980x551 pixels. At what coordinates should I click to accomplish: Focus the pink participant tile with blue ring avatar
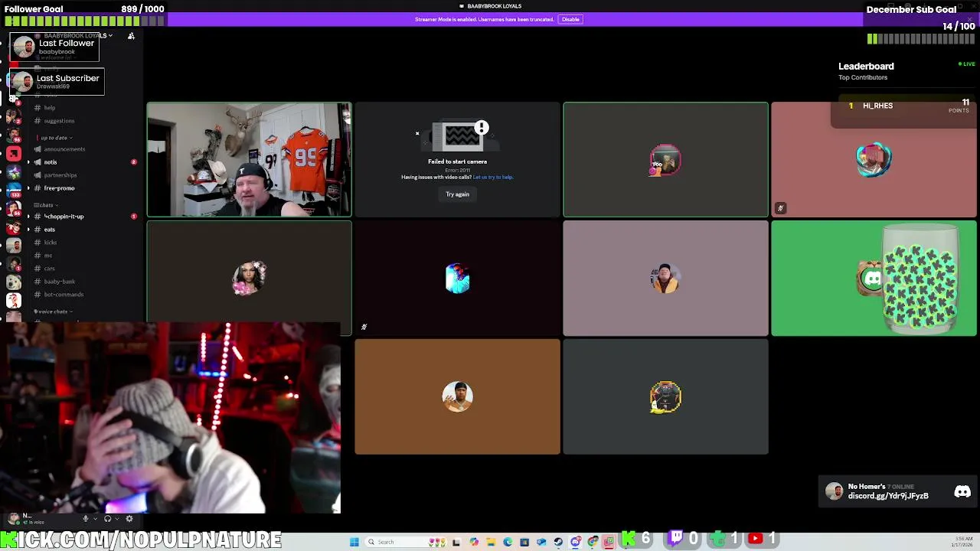tap(874, 160)
